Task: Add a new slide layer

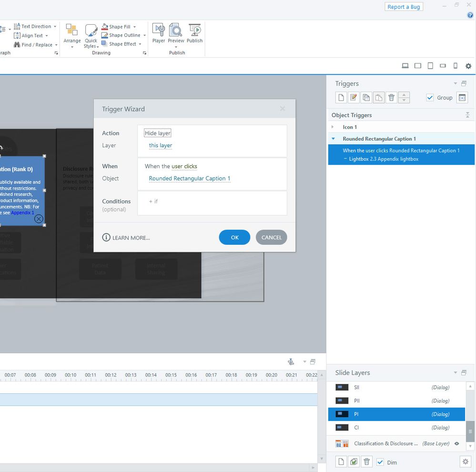Action: click(341, 462)
